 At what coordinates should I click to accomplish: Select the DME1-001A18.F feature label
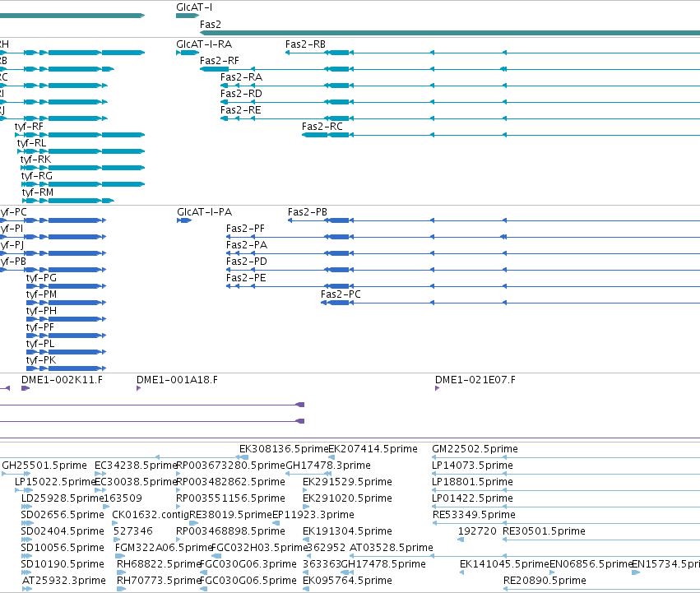tap(177, 380)
